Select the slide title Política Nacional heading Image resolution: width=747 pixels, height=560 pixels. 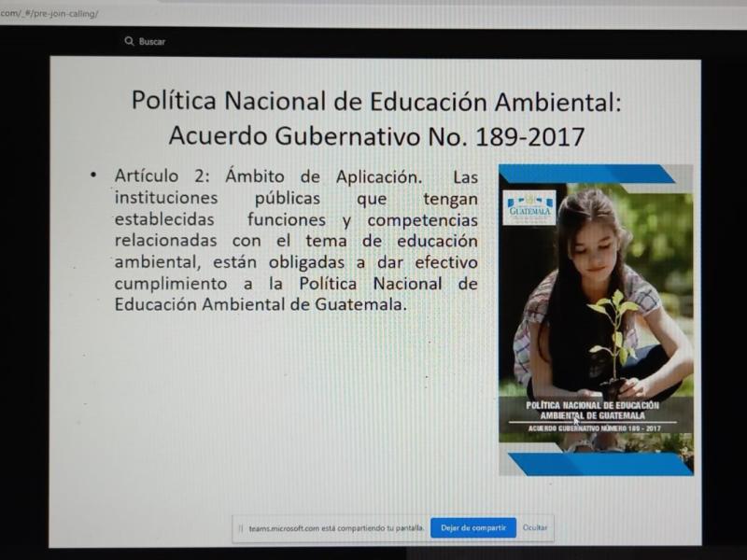375,100
